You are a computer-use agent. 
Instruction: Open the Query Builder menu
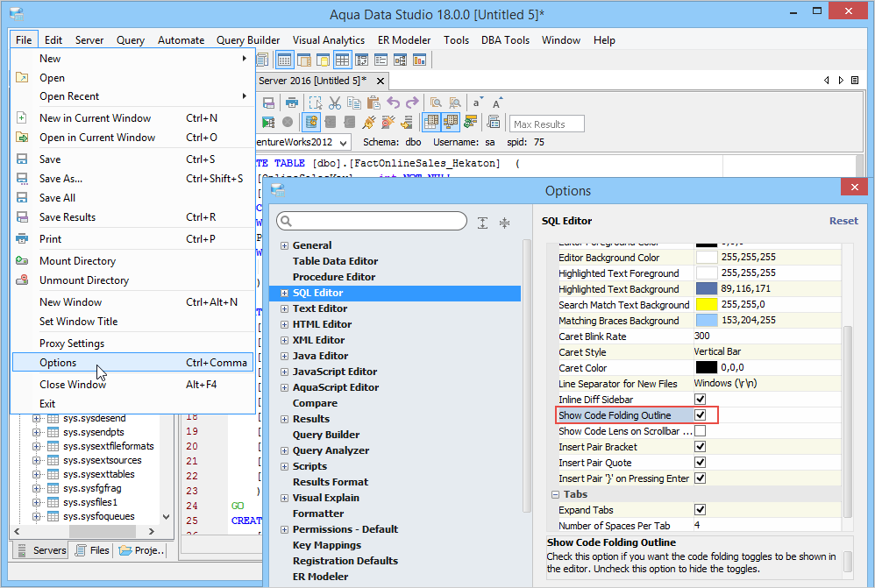tap(248, 39)
